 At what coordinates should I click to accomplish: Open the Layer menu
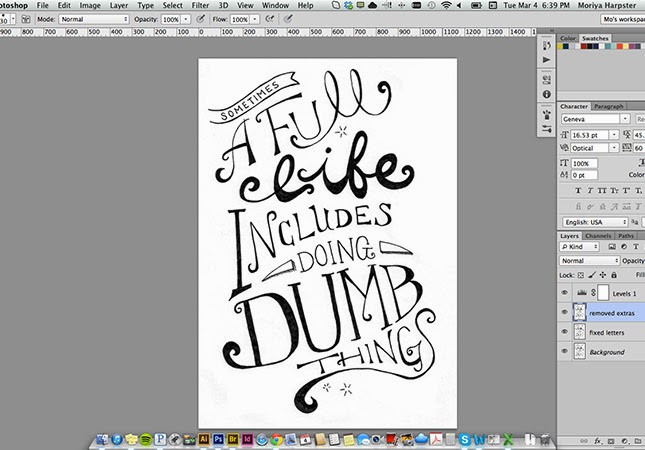(119, 5)
